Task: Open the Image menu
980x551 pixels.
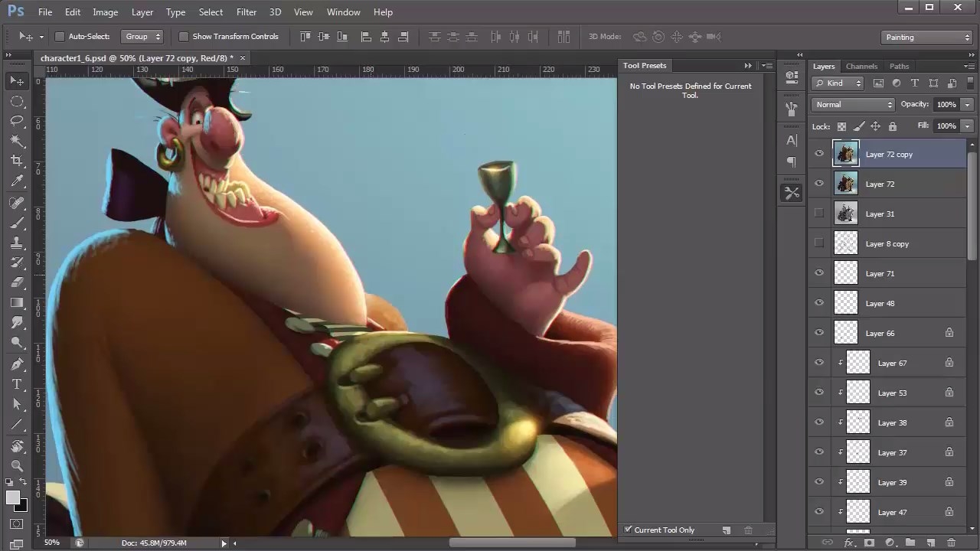Action: (105, 12)
